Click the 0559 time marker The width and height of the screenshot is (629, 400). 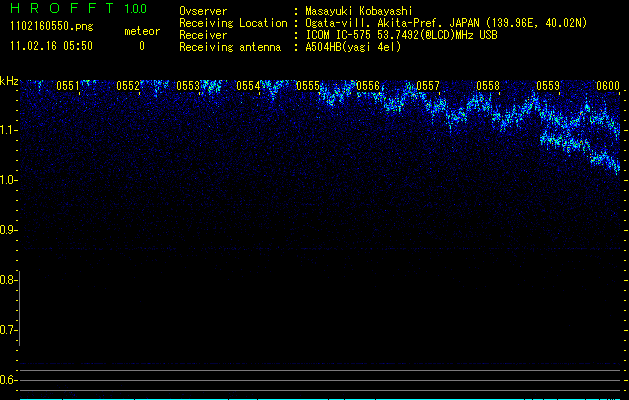coord(548,86)
